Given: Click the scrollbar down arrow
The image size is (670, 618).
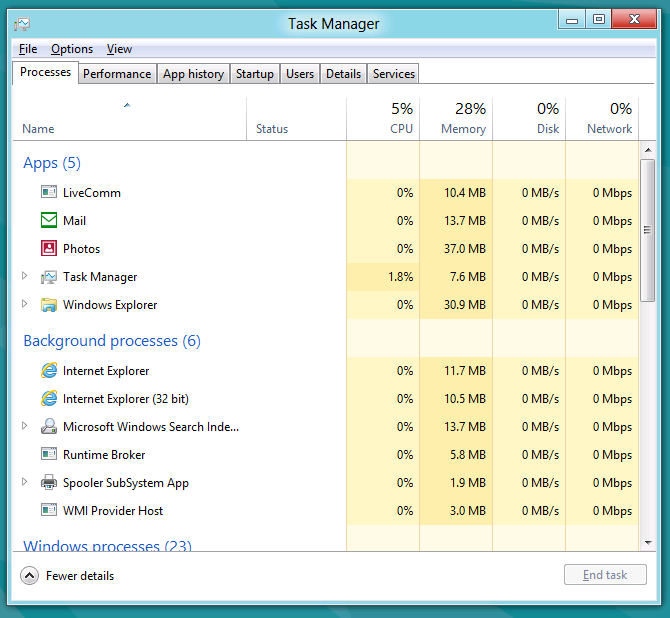Looking at the screenshot, I should click(647, 541).
